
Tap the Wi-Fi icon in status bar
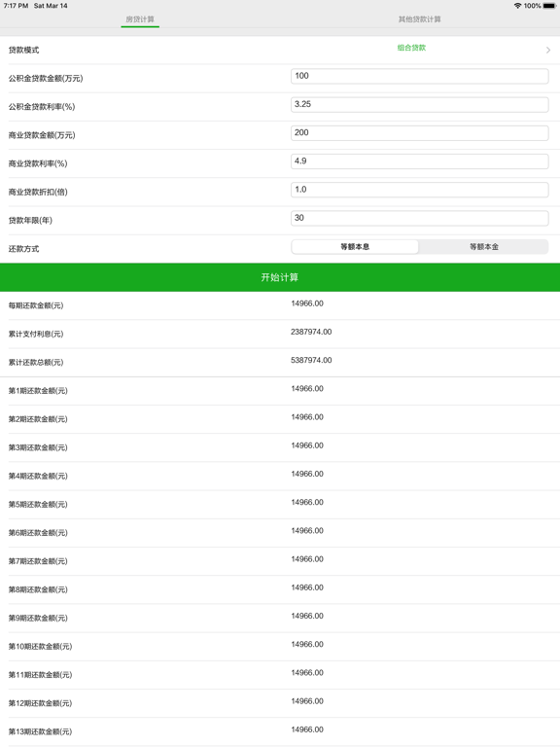tap(517, 6)
